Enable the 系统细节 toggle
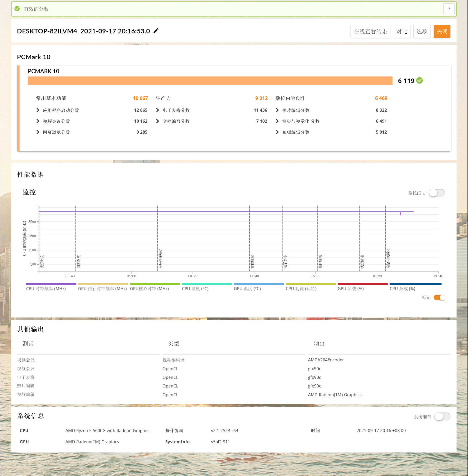Viewport: 468px width, 476px height. click(442, 417)
